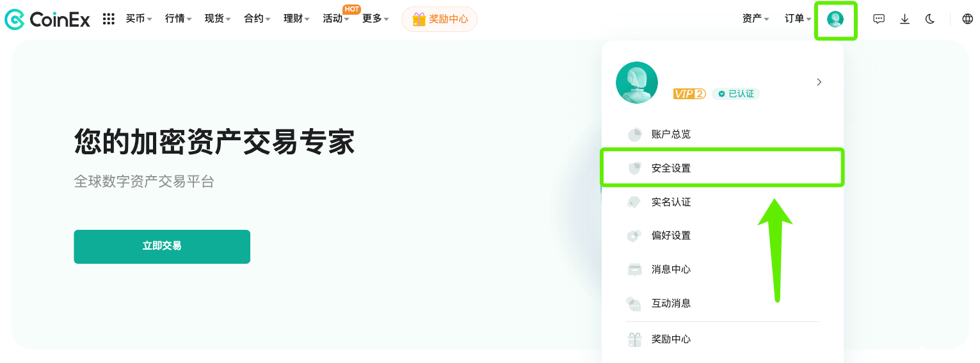Viewport: 980px width, 363px height.
Task: Click the download icon in header
Action: tap(904, 19)
